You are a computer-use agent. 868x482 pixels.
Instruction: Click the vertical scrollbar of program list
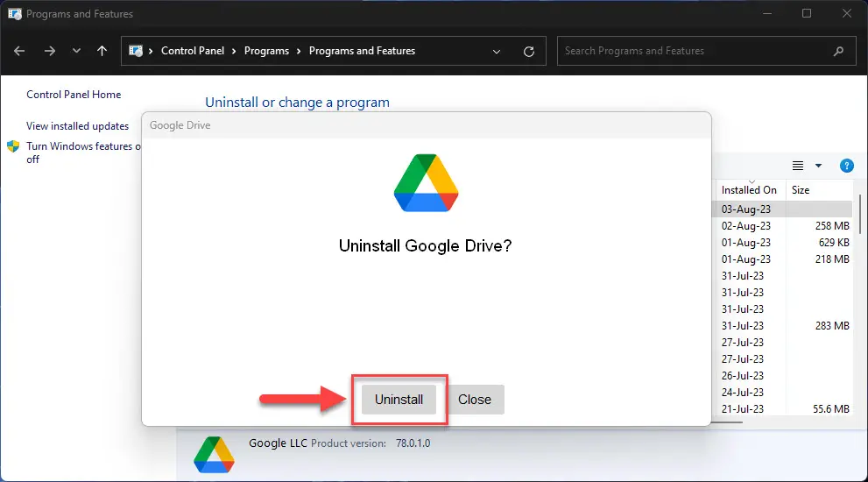(859, 214)
